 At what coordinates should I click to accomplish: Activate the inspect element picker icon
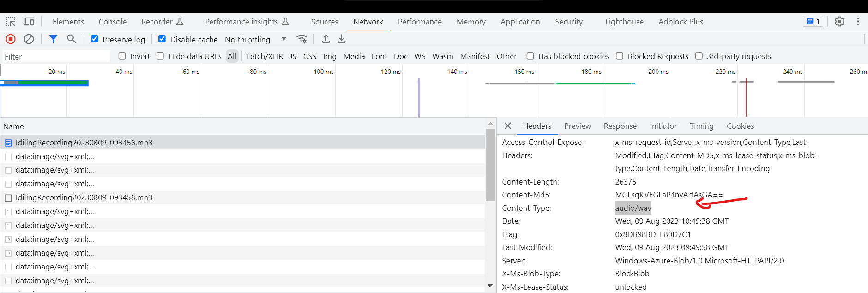click(11, 22)
